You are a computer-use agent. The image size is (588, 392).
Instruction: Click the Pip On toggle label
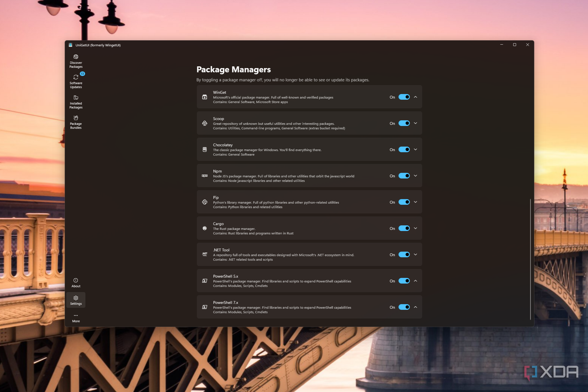(x=392, y=202)
